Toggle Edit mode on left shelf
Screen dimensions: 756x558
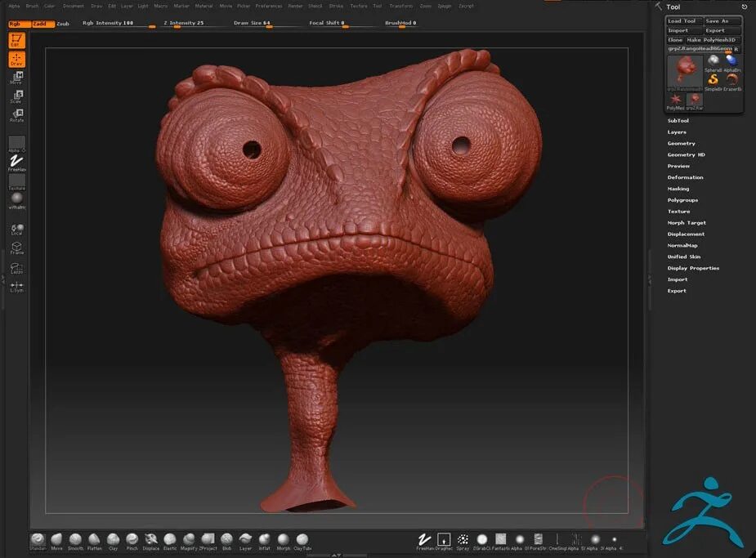pyautogui.click(x=16, y=40)
